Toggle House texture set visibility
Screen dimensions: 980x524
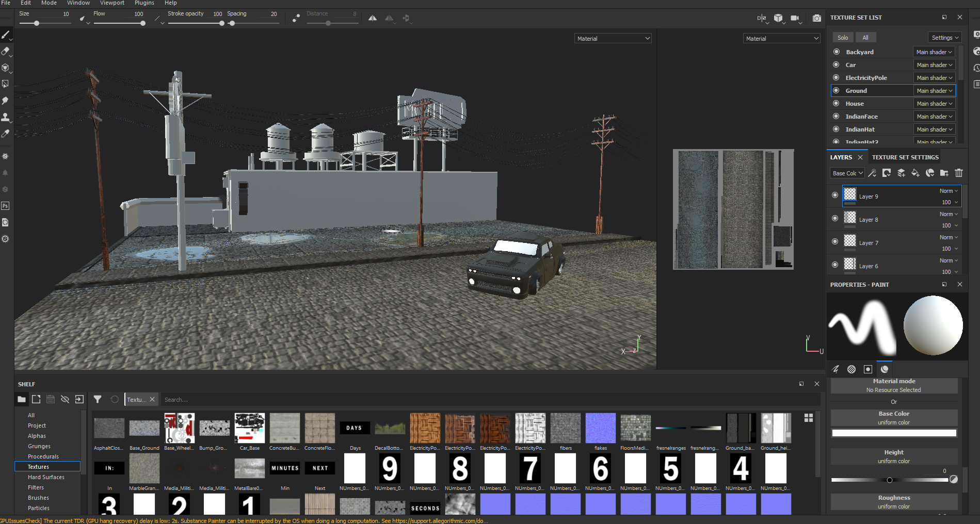click(836, 103)
